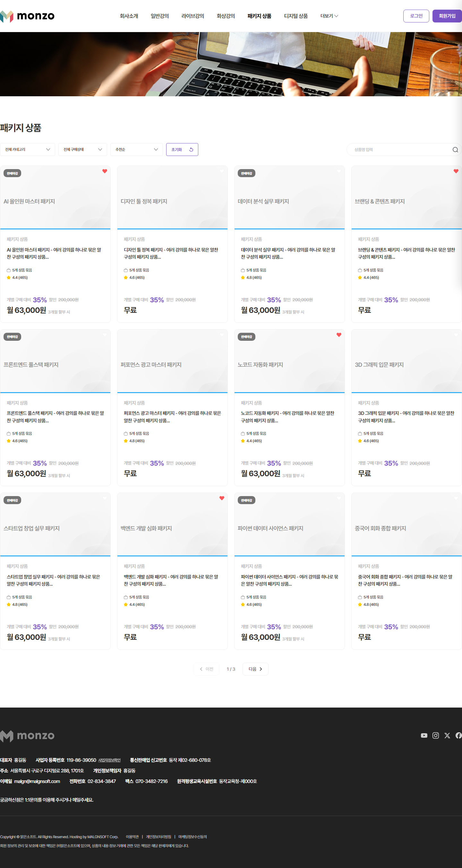Click the search magnifier icon

coord(455,150)
